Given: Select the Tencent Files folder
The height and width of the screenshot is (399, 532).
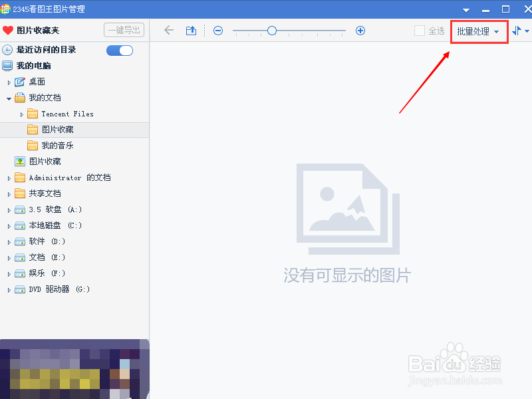Looking at the screenshot, I should pos(68,114).
